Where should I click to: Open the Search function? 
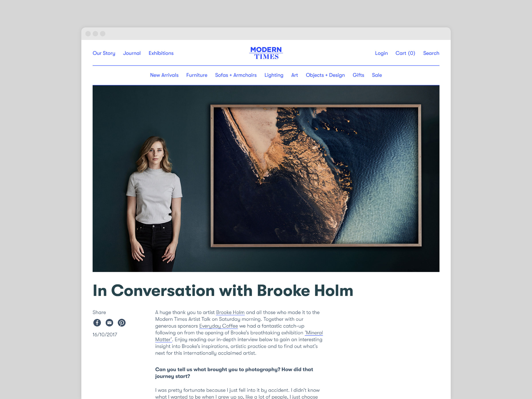tap(431, 53)
